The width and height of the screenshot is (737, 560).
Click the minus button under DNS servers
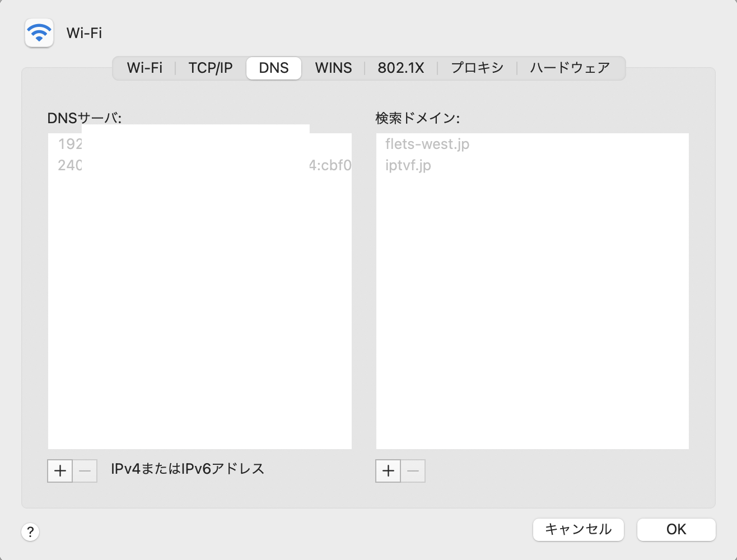(85, 471)
